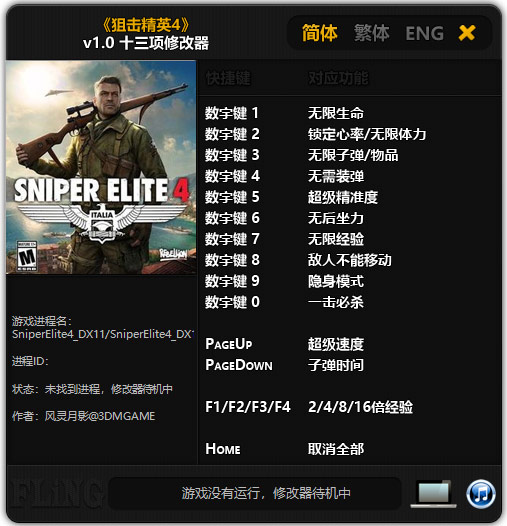Viewport: 507px width, 526px height.
Task: Click the laptop monitor icon
Action: (x=433, y=494)
